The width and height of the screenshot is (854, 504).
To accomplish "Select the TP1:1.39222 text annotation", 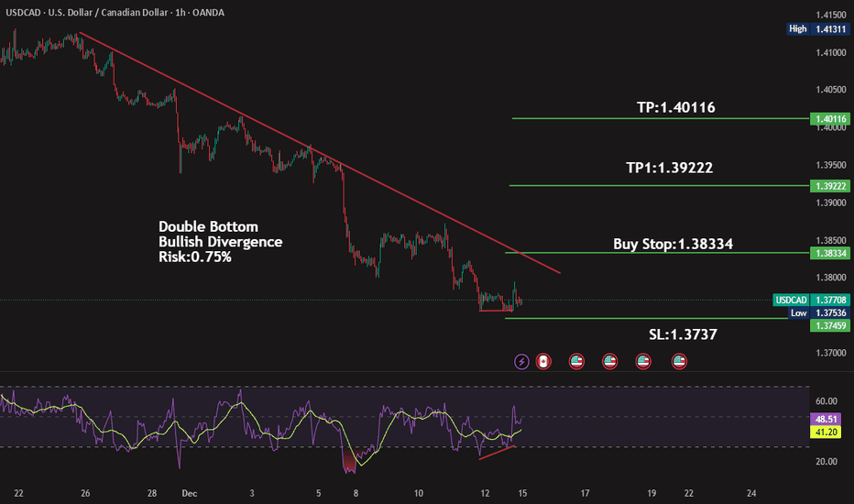I will pos(670,169).
